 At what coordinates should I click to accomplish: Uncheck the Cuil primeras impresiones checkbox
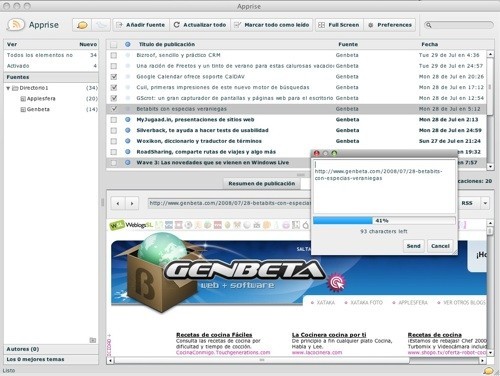pos(114,87)
